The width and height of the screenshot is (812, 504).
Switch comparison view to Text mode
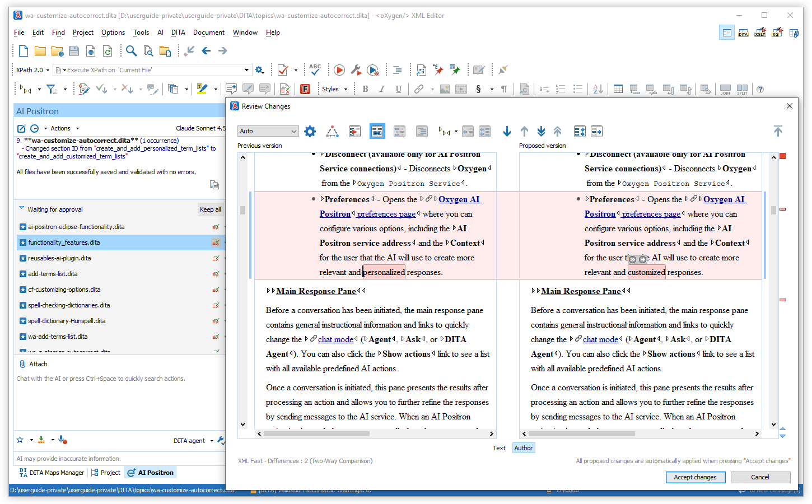(x=499, y=448)
